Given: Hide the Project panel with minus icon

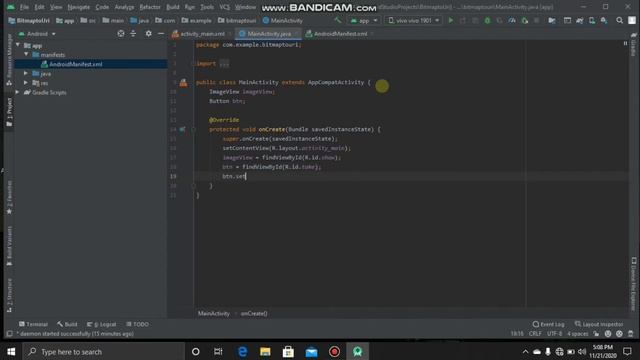Looking at the screenshot, I should pyautogui.click(x=161, y=33).
